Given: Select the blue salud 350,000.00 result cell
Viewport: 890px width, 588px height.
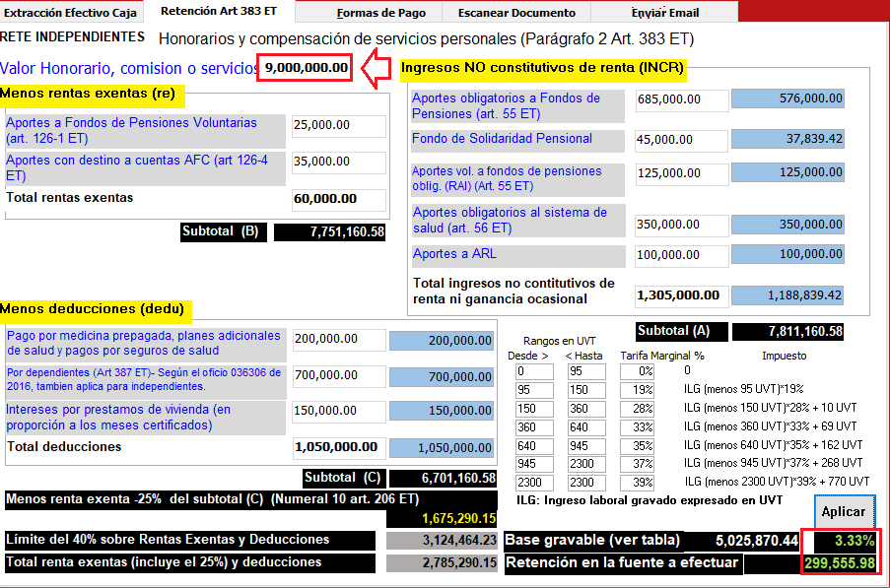Looking at the screenshot, I should point(787,225).
